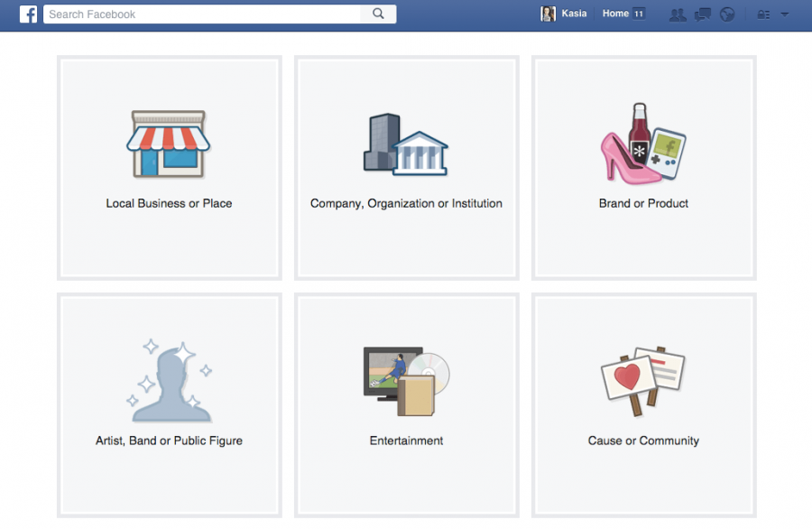Screen dimensions: 812x529
Task: Select the buildings Company icon
Action: [x=406, y=144]
